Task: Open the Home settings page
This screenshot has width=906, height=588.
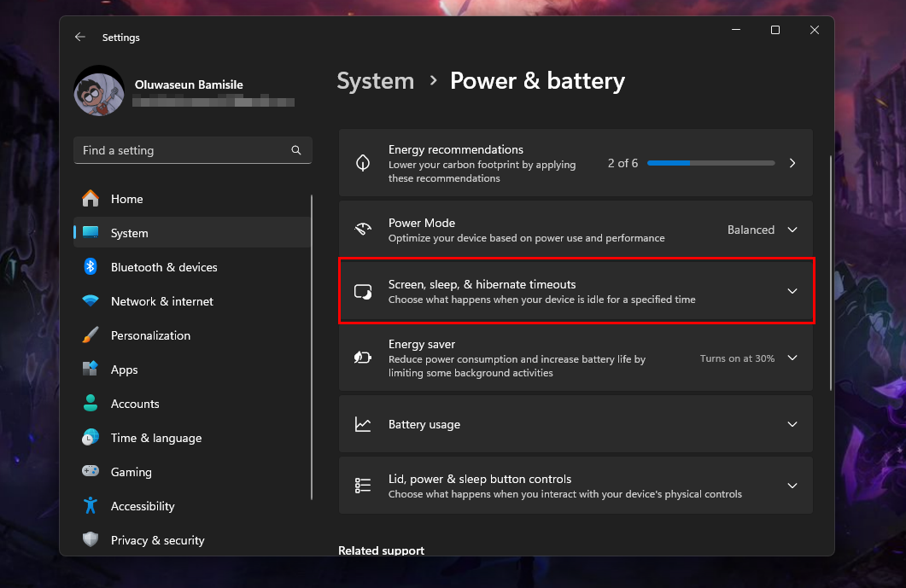Action: click(127, 199)
